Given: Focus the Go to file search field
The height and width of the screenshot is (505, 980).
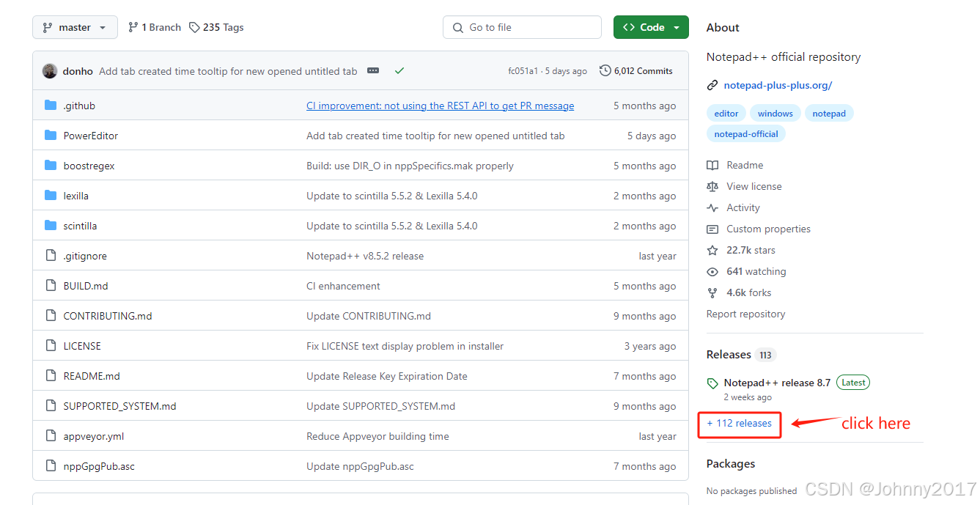Looking at the screenshot, I should coord(522,27).
